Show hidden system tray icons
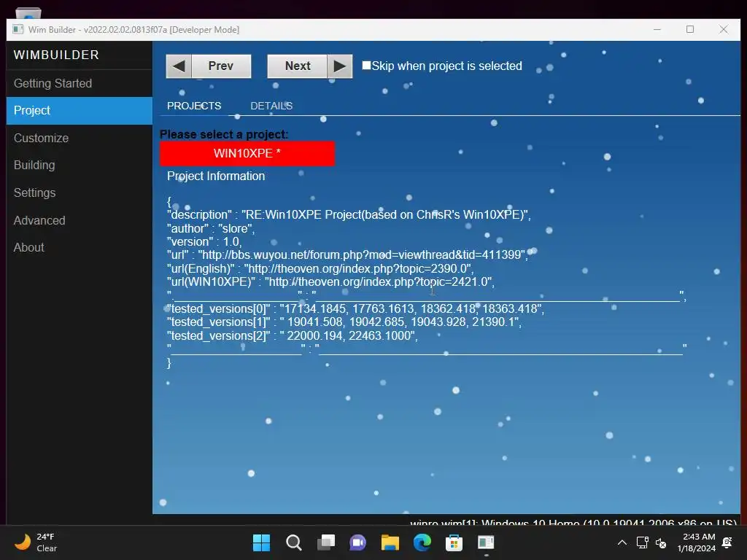 622,542
